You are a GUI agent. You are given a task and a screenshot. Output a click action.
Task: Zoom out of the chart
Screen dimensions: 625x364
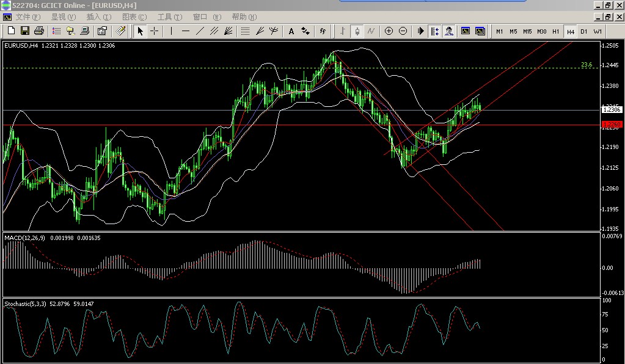pyautogui.click(x=403, y=31)
